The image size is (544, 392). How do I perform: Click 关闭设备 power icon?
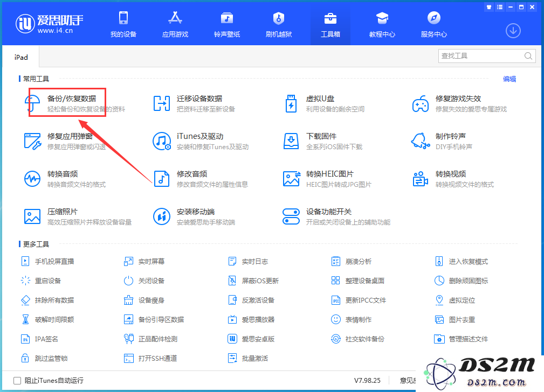click(128, 281)
